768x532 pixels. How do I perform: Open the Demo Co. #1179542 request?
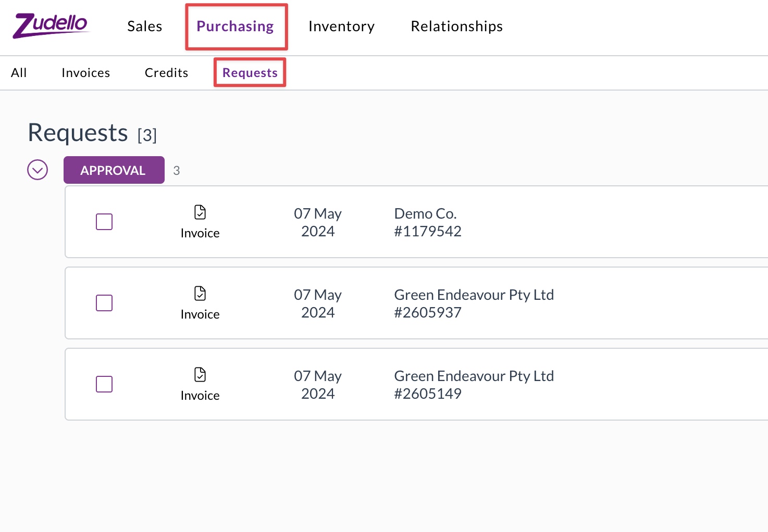(x=416, y=222)
